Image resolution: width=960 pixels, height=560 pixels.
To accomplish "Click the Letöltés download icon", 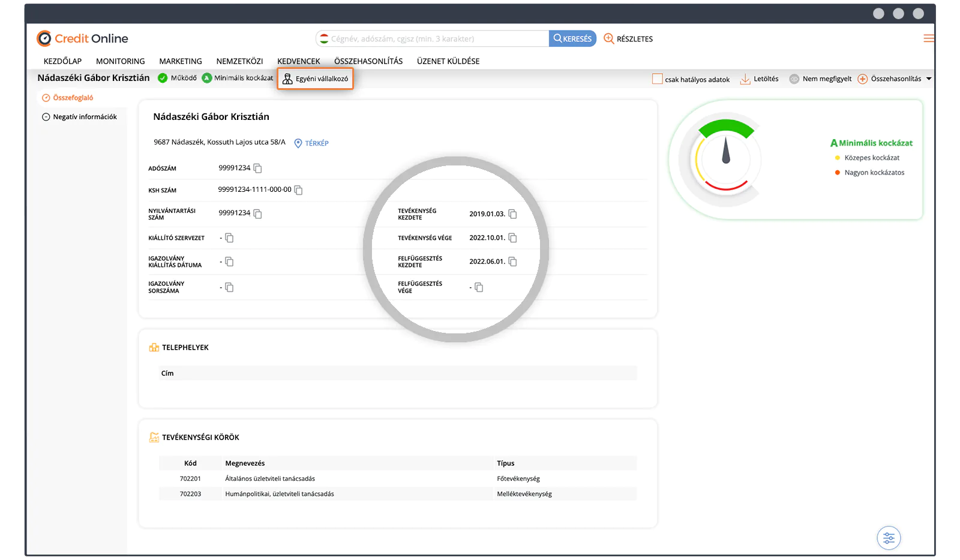I will (745, 79).
